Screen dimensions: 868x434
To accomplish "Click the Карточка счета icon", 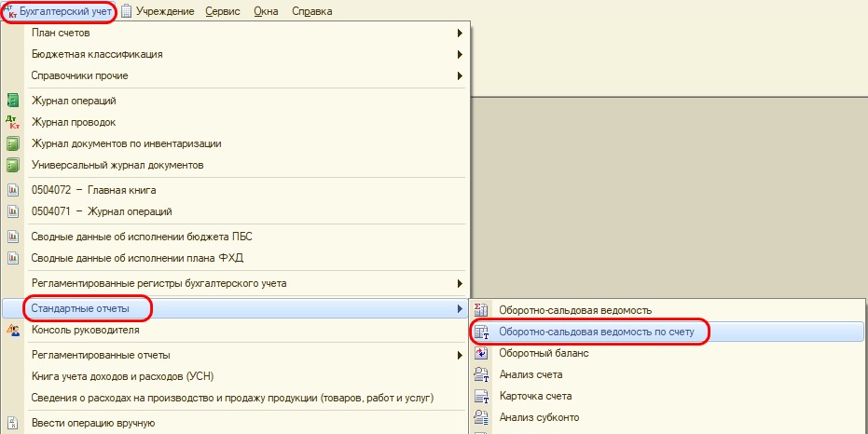I will coord(482,396).
